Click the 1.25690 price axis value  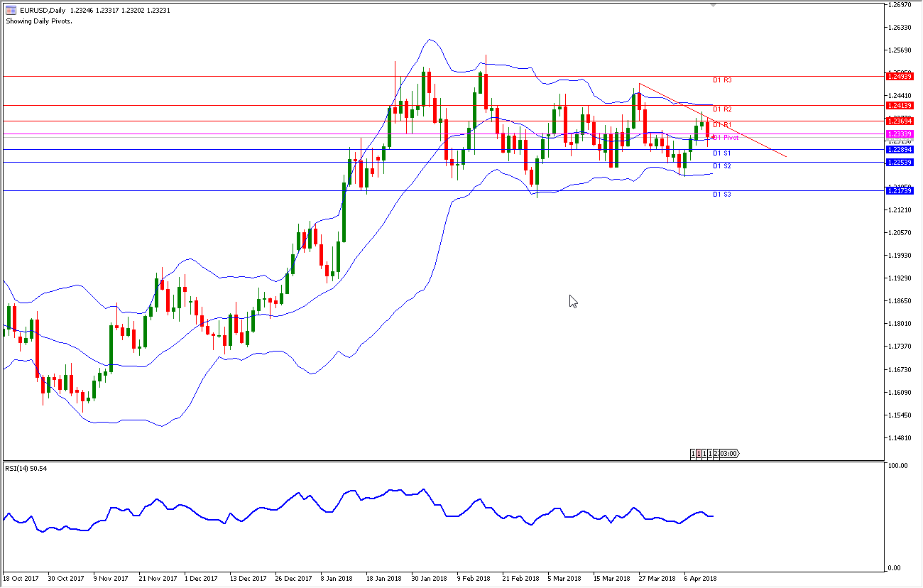898,50
